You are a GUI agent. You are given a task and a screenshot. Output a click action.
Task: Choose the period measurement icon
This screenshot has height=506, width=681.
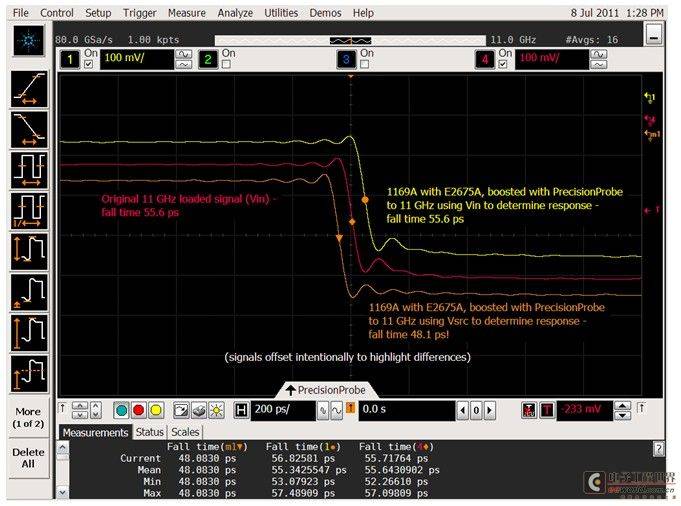pyautogui.click(x=29, y=170)
